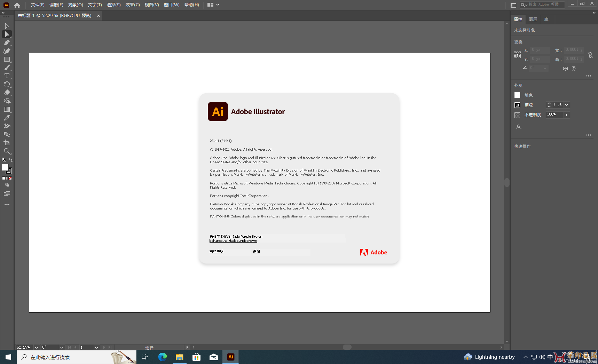The image size is (598, 364).
Task: Open artboard number dropdown
Action: tap(96, 347)
